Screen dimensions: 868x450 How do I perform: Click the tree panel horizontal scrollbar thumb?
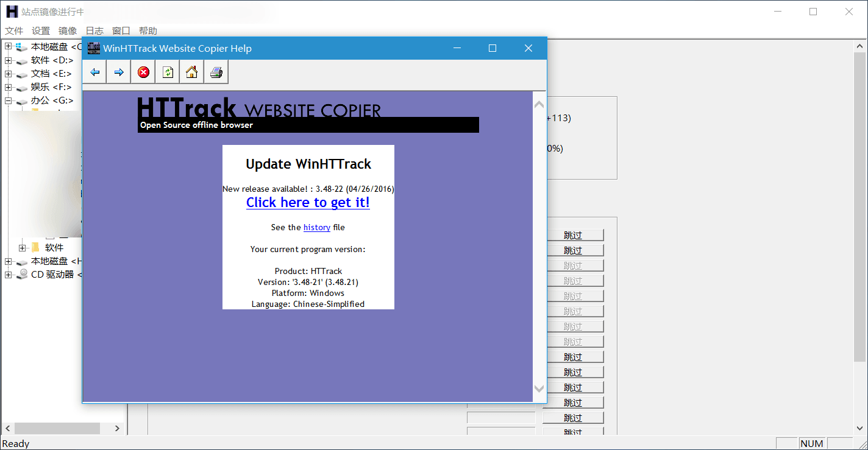pyautogui.click(x=57, y=429)
